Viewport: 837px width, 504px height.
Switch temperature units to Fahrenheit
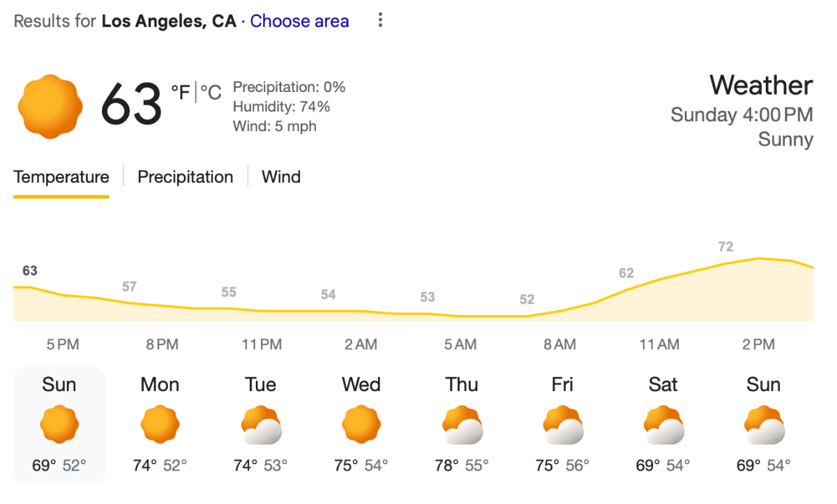(181, 92)
